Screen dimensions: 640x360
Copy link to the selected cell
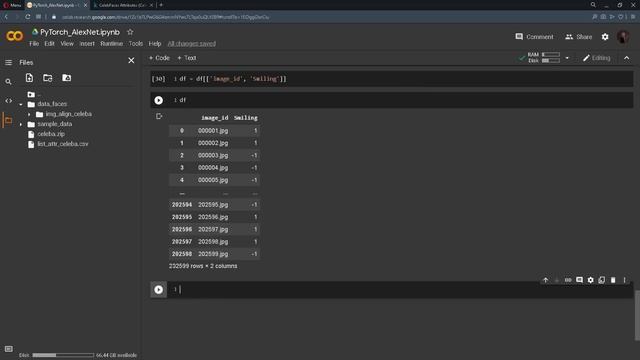[x=568, y=280]
